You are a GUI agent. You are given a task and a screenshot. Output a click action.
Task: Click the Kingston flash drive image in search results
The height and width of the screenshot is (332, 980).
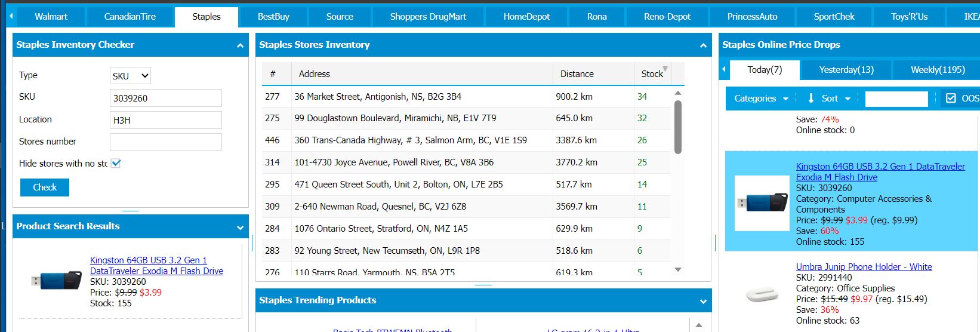(x=57, y=280)
